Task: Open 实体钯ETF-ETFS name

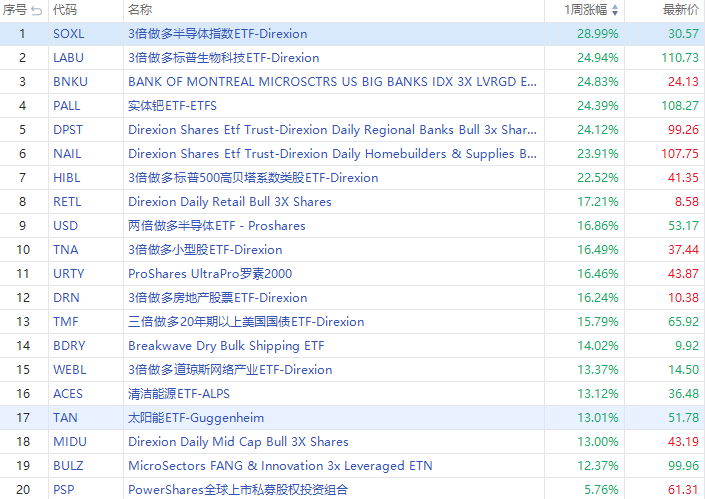Action: coord(172,106)
